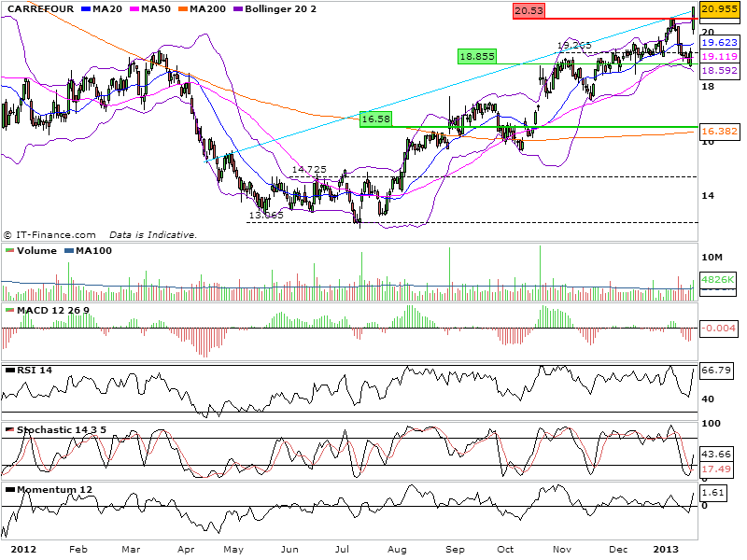Click the 66.79 RSI value tag

point(716,370)
